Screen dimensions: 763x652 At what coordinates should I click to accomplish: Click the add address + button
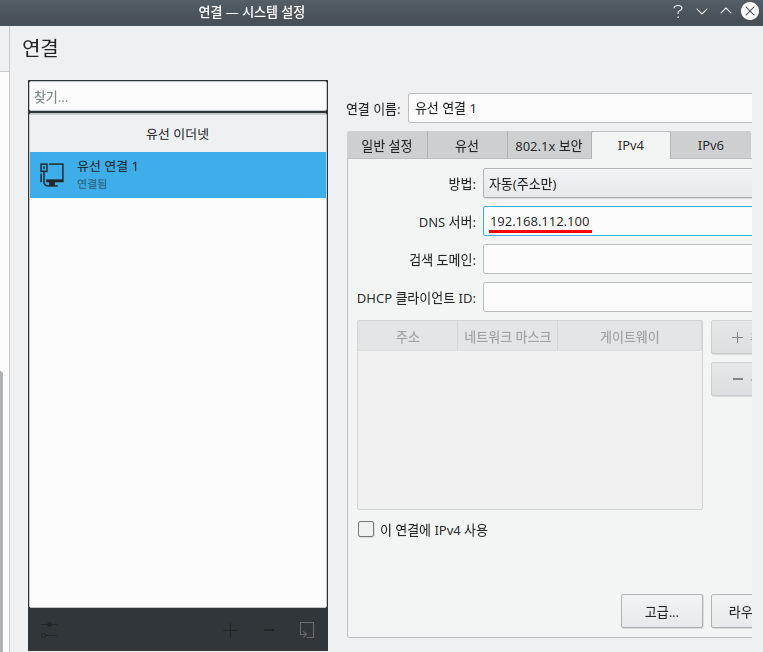[x=736, y=338]
